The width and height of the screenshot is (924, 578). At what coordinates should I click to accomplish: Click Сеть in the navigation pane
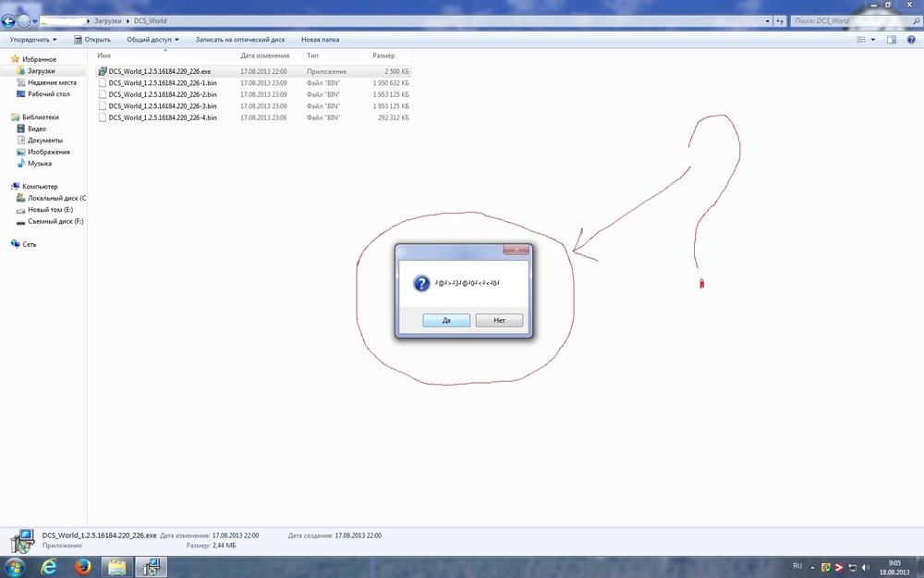click(29, 244)
